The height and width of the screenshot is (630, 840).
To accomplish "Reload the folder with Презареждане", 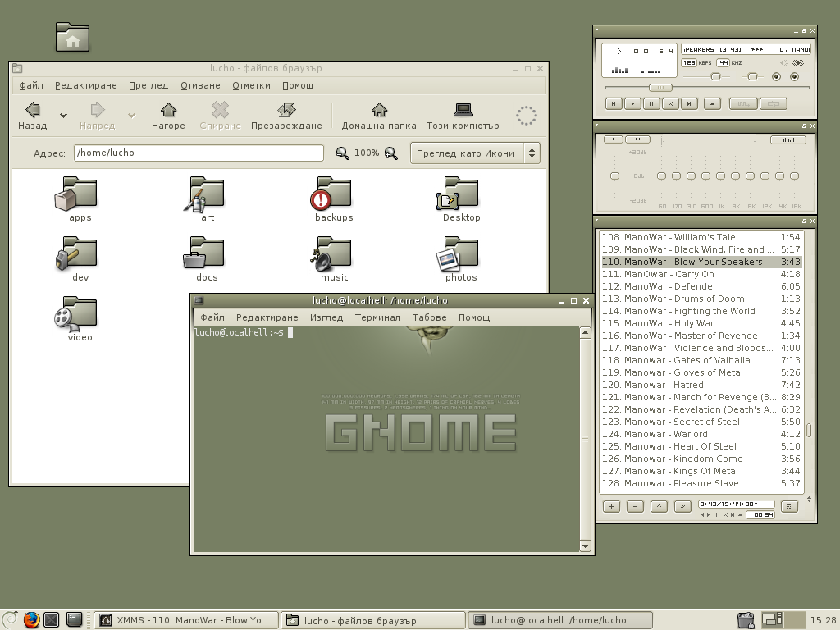I will click(x=286, y=116).
